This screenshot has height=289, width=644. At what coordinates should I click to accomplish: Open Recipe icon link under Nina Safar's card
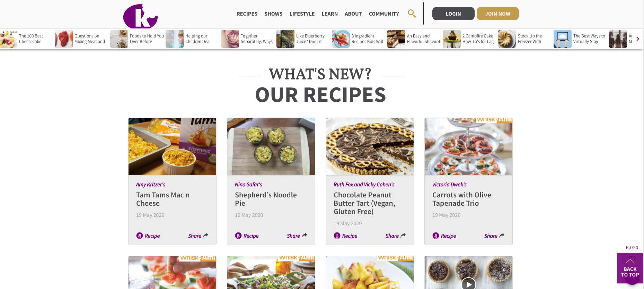(247, 236)
